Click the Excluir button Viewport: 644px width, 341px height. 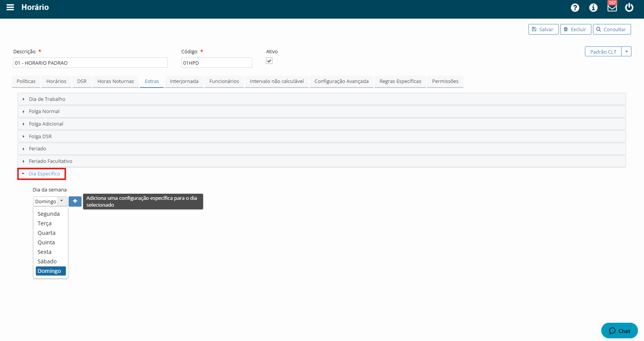(x=576, y=29)
